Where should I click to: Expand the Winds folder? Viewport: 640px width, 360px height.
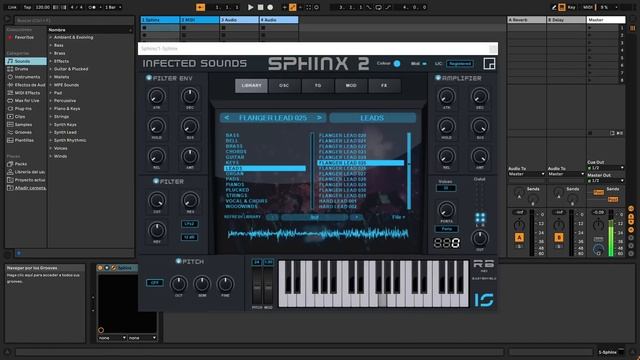click(51, 156)
